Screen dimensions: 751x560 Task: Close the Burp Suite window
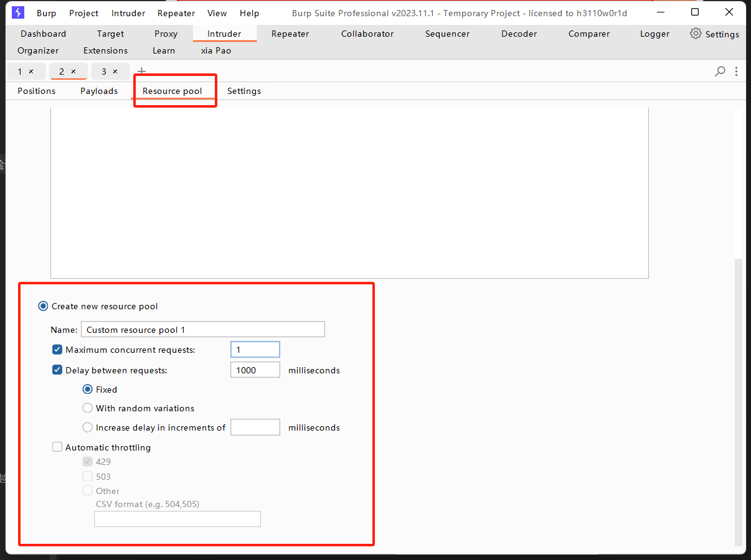[729, 12]
